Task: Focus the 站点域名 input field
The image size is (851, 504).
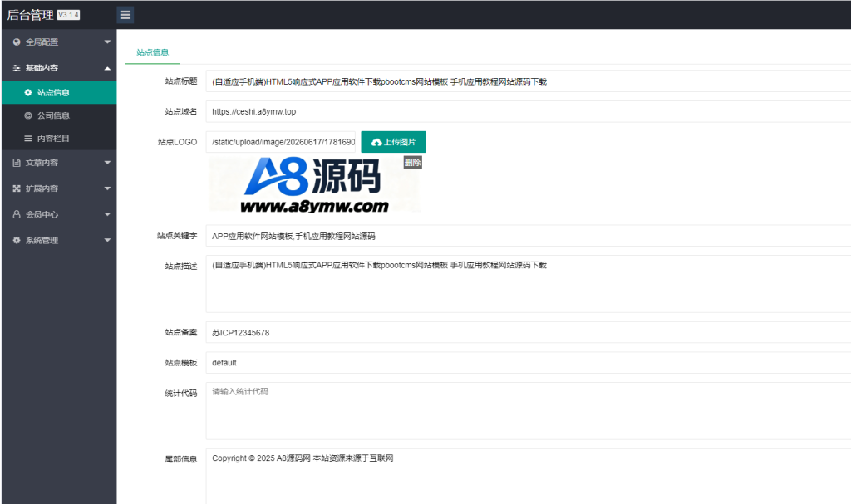Action: click(528, 112)
